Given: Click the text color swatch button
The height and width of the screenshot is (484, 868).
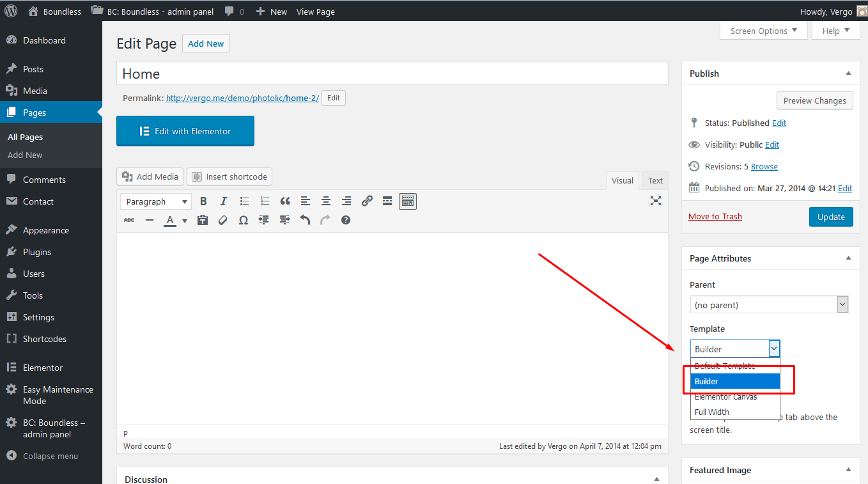Looking at the screenshot, I should [170, 220].
